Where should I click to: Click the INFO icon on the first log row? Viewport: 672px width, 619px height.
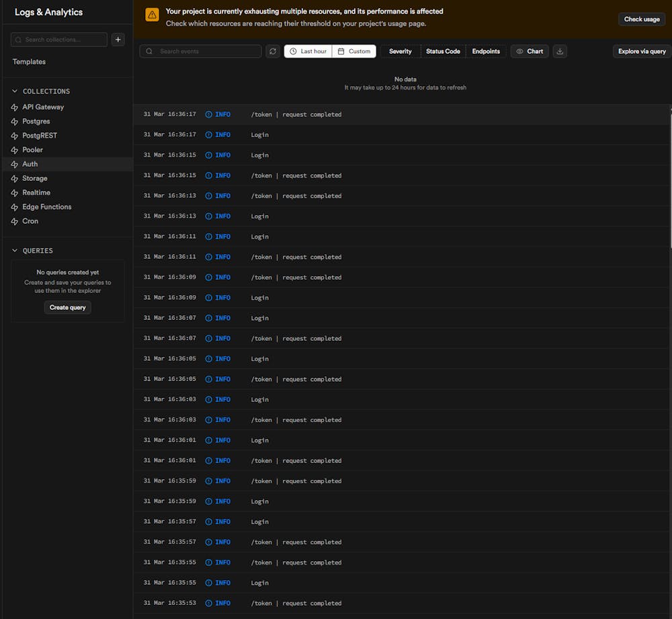click(208, 114)
